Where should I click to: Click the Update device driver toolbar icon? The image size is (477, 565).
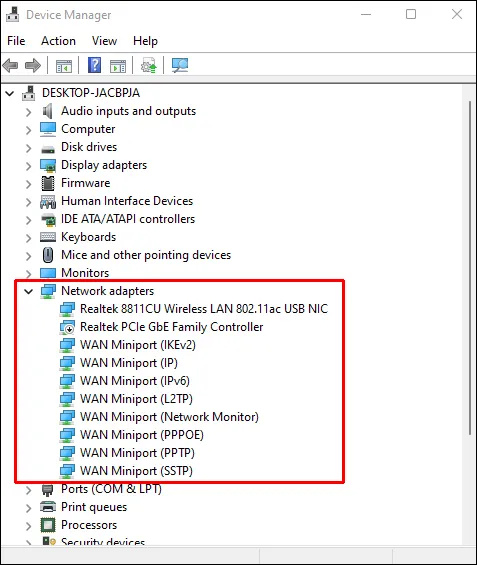(x=148, y=65)
